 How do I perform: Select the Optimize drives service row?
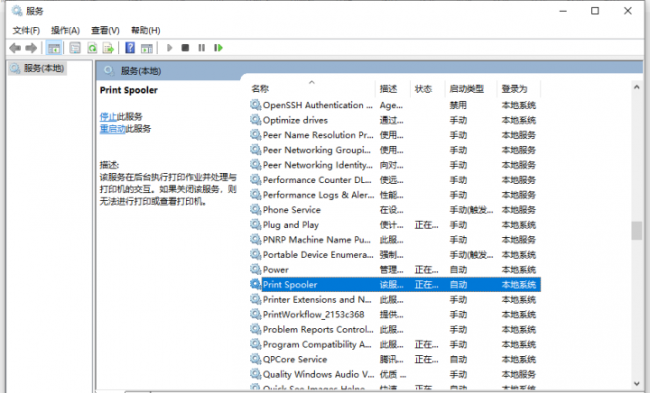tap(395, 120)
